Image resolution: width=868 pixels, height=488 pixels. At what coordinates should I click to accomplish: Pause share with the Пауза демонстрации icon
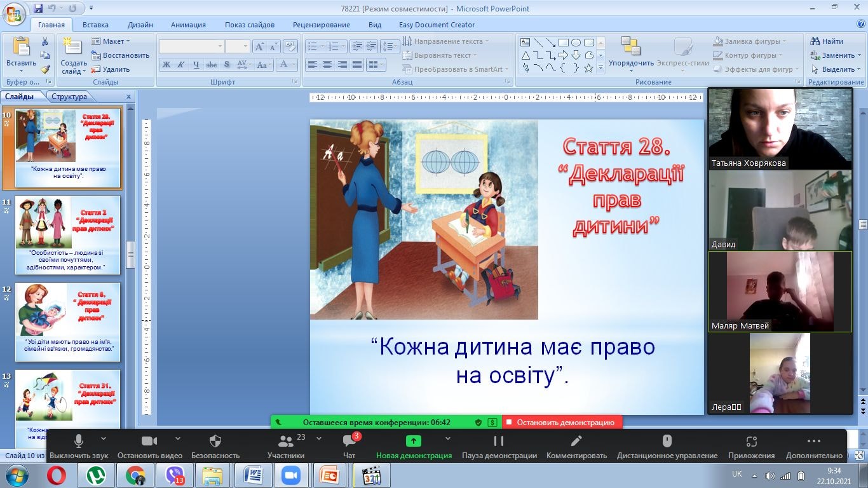pyautogui.click(x=499, y=441)
